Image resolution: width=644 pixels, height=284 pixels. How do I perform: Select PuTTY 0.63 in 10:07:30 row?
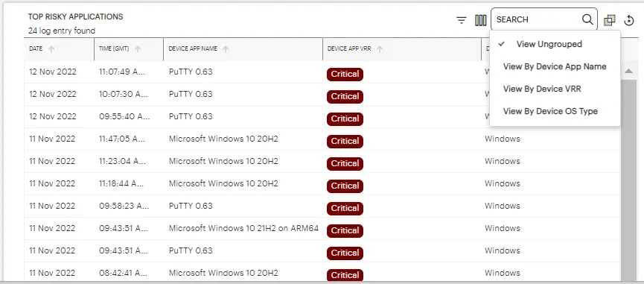[x=191, y=94]
